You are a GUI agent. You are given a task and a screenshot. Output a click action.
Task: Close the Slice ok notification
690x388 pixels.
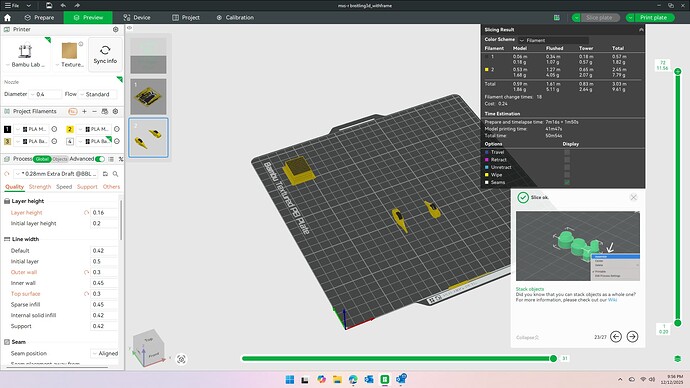tap(633, 198)
